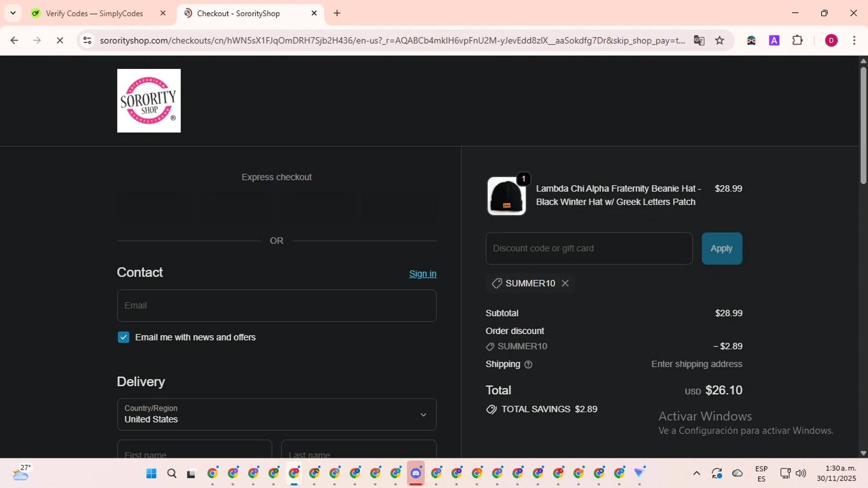Open the Google Translate page icon

click(699, 41)
